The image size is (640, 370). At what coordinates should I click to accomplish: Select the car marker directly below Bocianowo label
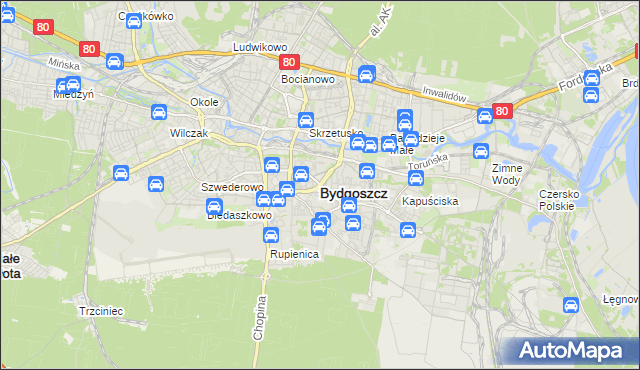click(306, 120)
